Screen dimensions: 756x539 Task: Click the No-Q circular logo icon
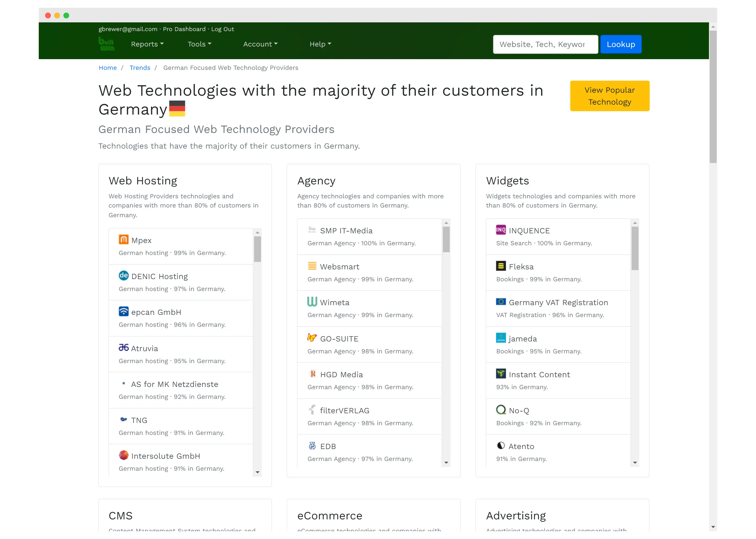point(501,410)
